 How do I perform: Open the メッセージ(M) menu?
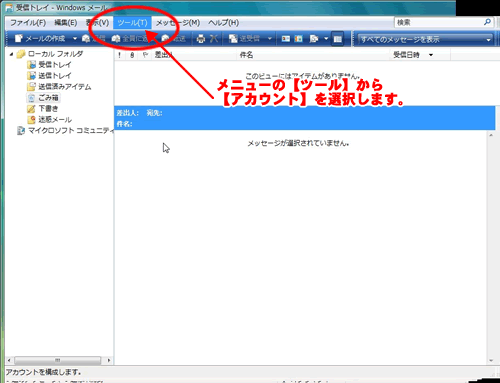point(178,23)
